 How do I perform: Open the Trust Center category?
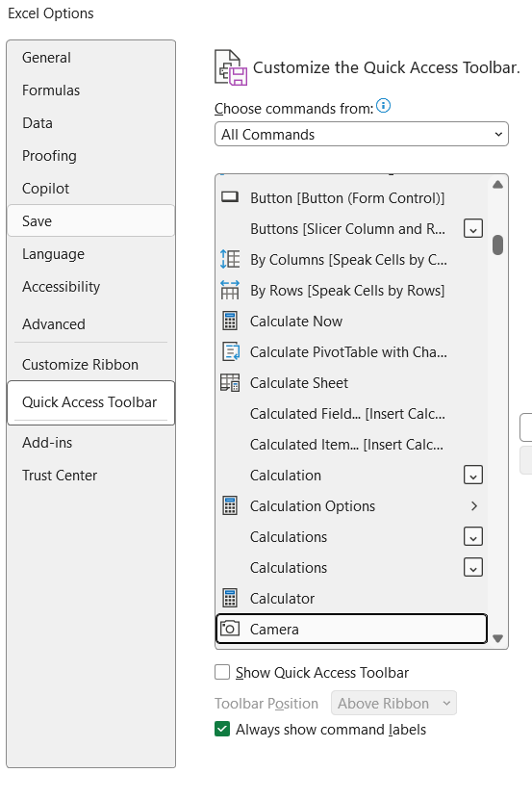coord(60,476)
